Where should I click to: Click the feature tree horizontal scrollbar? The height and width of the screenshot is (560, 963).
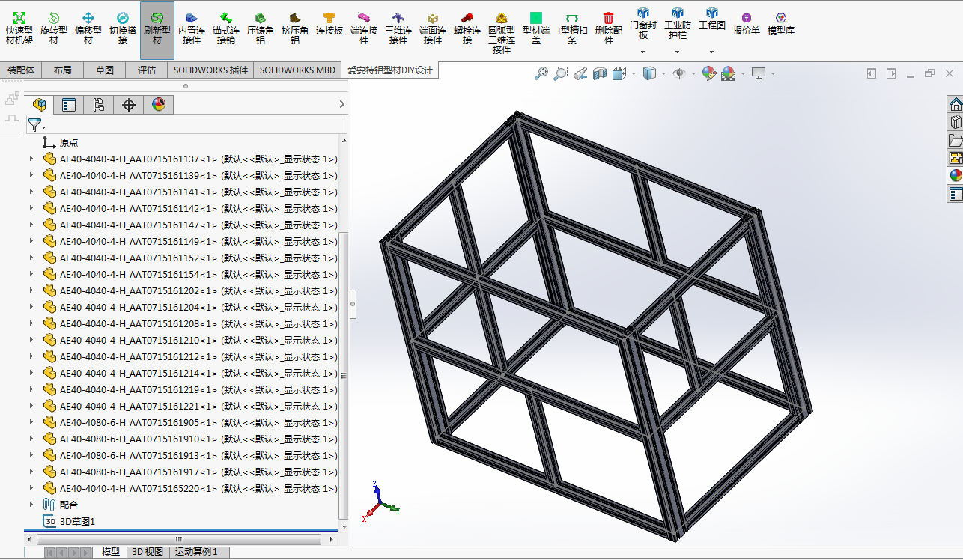pyautogui.click(x=178, y=539)
